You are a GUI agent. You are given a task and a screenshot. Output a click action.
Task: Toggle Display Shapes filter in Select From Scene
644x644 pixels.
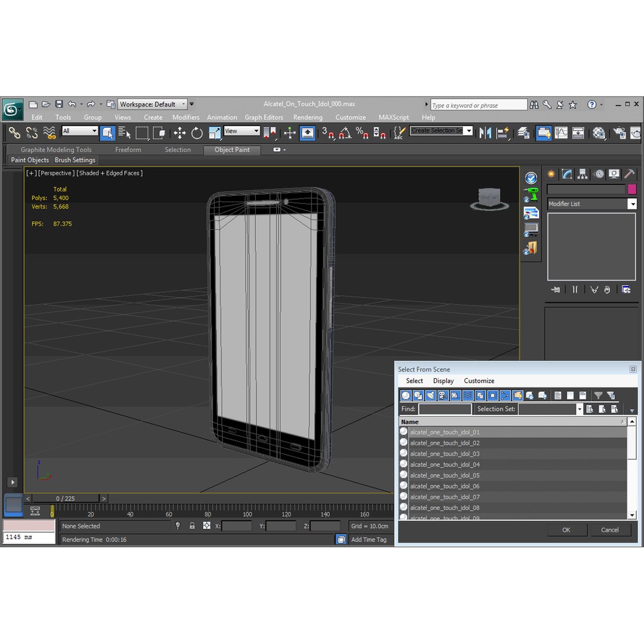tap(418, 395)
